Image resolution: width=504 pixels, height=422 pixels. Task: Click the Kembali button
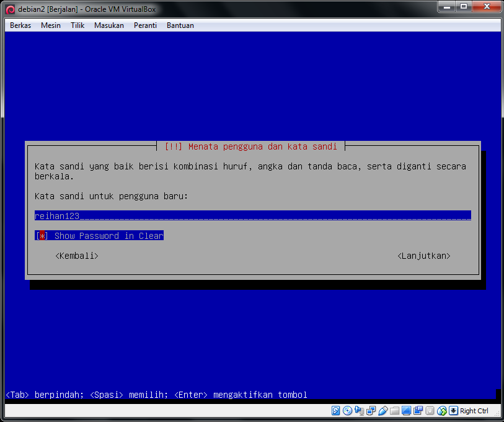pos(77,256)
